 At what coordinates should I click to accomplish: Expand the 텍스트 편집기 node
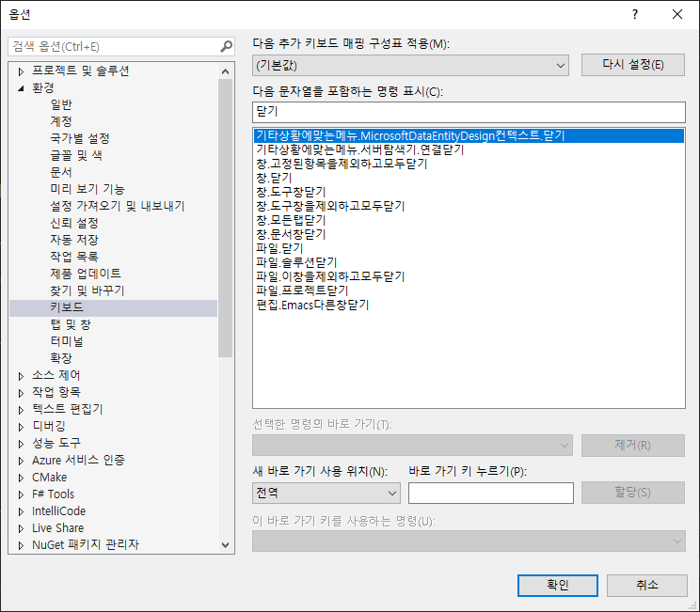coord(21,410)
